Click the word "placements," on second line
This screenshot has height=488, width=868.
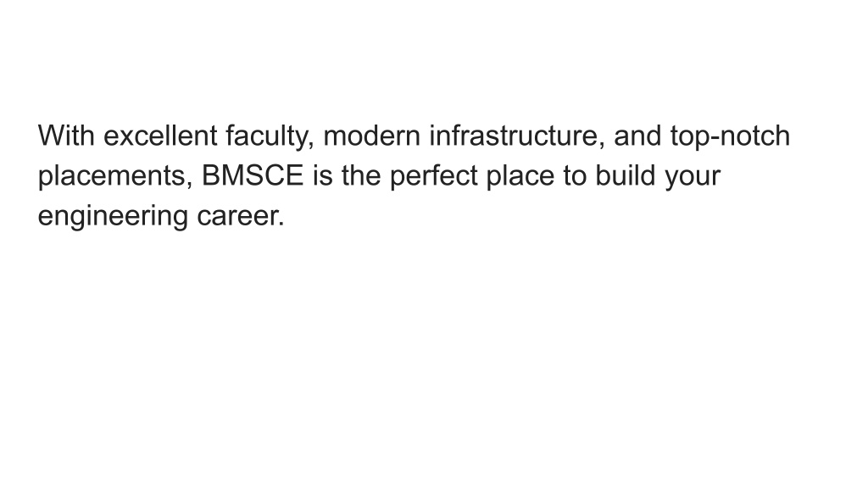pos(115,177)
